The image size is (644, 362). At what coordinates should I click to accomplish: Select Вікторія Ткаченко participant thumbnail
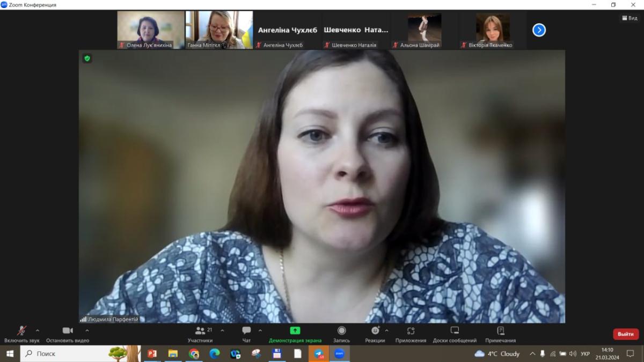coord(492,30)
